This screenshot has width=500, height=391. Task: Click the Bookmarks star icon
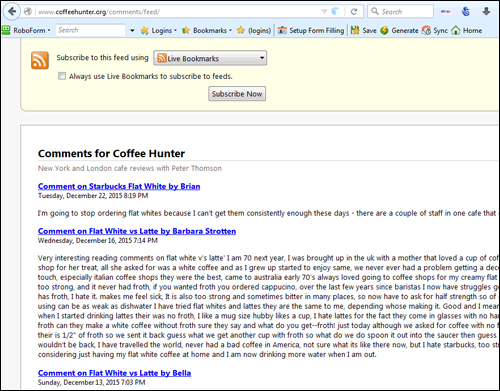coord(186,30)
